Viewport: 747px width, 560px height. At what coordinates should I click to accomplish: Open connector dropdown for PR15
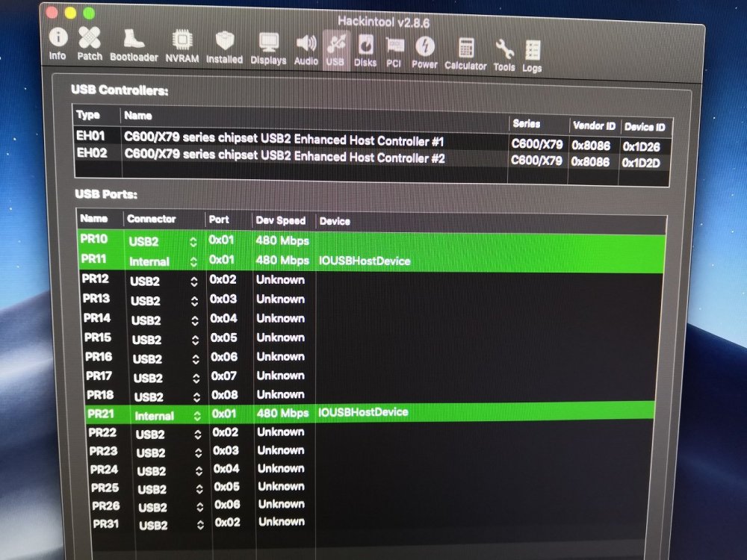click(195, 340)
